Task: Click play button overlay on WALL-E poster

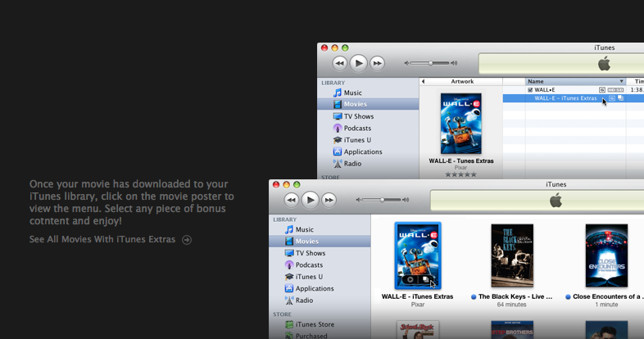Action: coord(410,279)
